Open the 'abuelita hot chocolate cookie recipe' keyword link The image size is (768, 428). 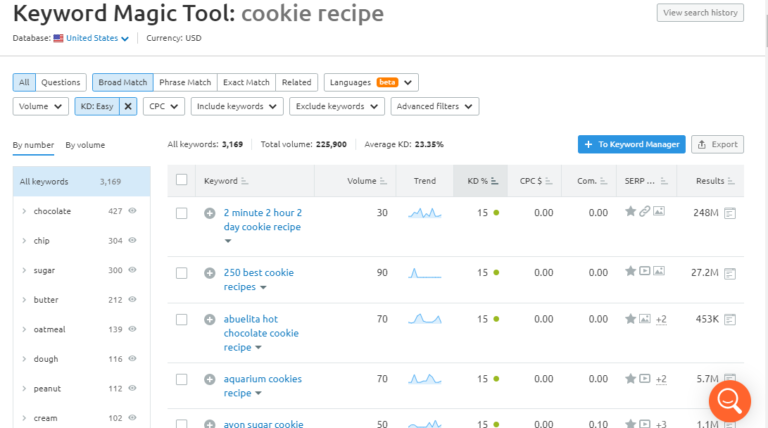[x=261, y=333]
